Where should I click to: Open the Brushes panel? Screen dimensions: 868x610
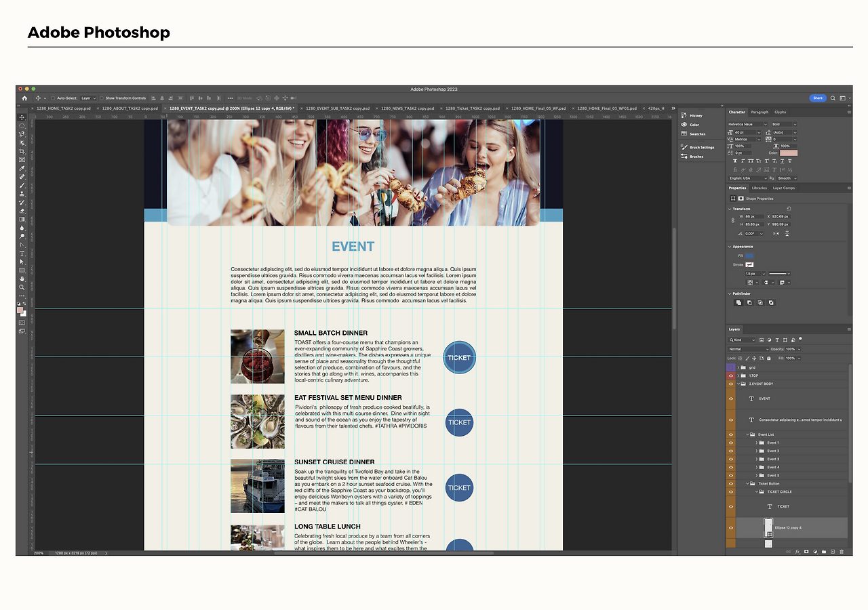[693, 157]
